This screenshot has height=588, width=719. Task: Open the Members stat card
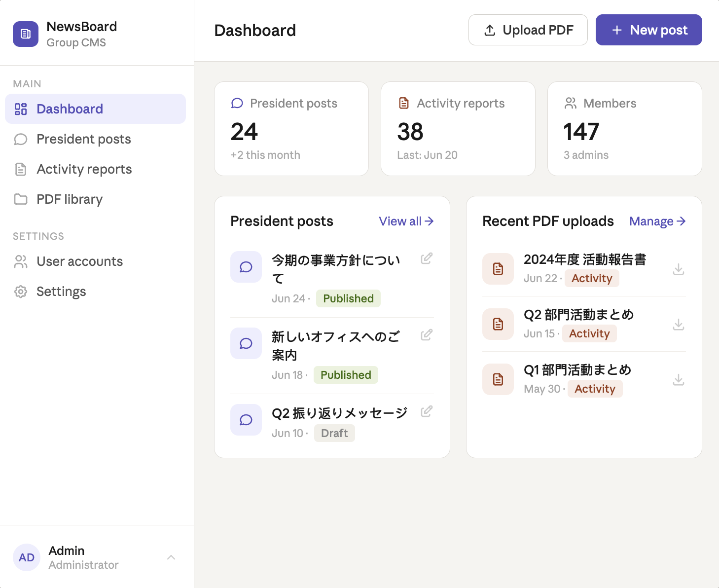[x=625, y=129]
